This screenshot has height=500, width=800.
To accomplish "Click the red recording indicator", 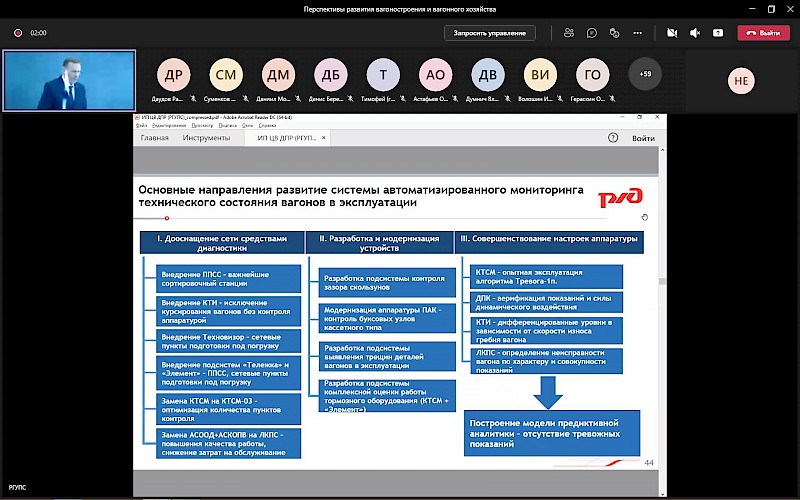I will tap(18, 33).
